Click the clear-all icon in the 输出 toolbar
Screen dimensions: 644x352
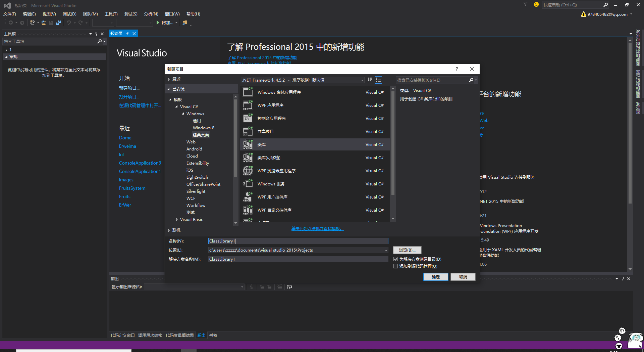pos(279,287)
